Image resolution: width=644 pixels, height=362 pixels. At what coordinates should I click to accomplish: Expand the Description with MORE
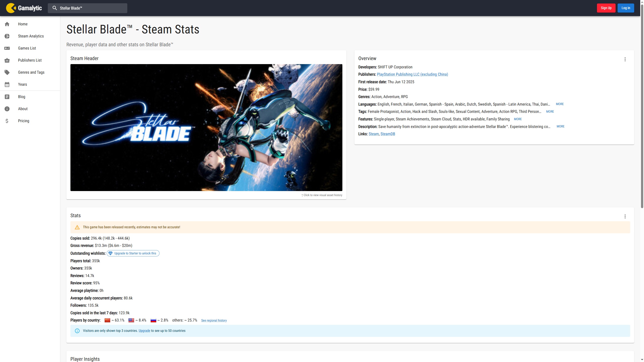[x=560, y=126]
